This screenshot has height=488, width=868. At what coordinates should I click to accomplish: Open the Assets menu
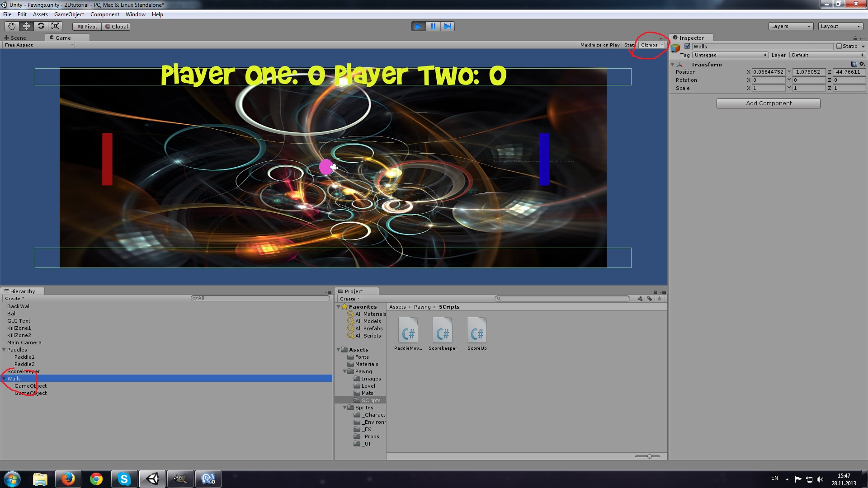[x=40, y=14]
